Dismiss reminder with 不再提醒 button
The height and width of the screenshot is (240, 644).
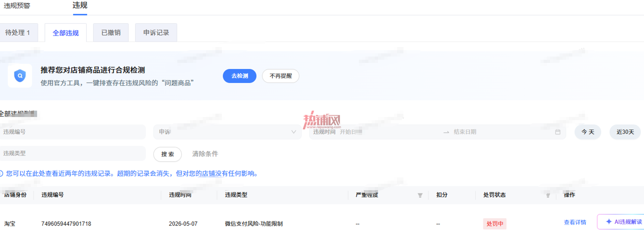[280, 76]
